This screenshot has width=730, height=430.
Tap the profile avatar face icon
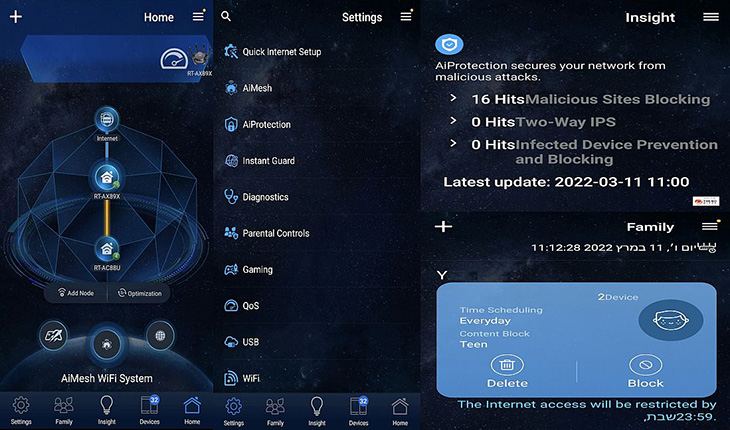click(x=671, y=320)
